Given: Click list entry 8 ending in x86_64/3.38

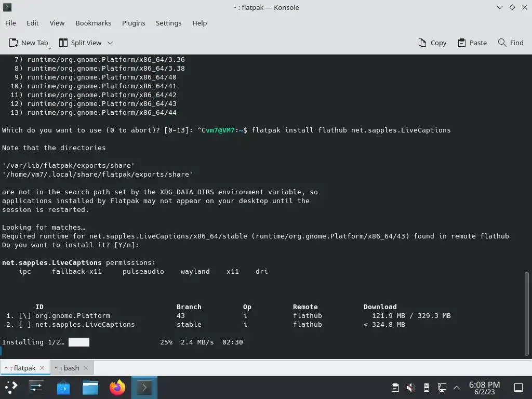Looking at the screenshot, I should click(99, 69).
